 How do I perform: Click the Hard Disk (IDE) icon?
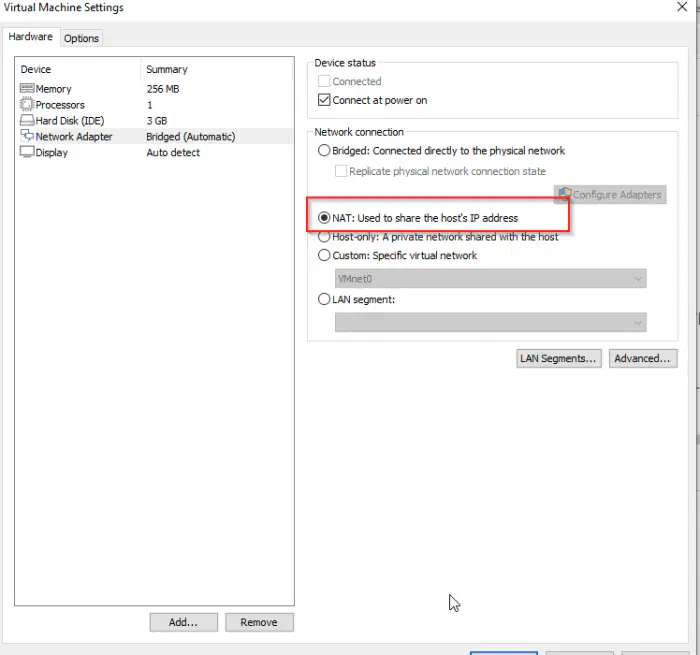tap(27, 121)
